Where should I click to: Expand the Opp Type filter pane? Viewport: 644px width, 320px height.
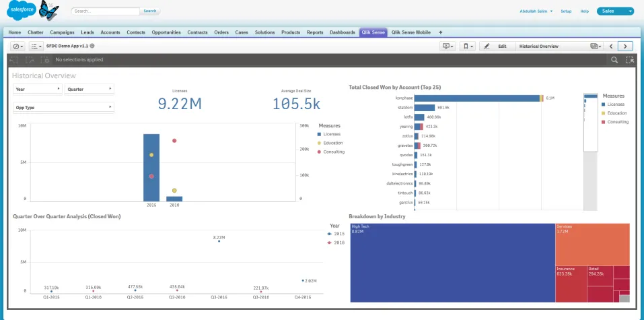click(64, 107)
